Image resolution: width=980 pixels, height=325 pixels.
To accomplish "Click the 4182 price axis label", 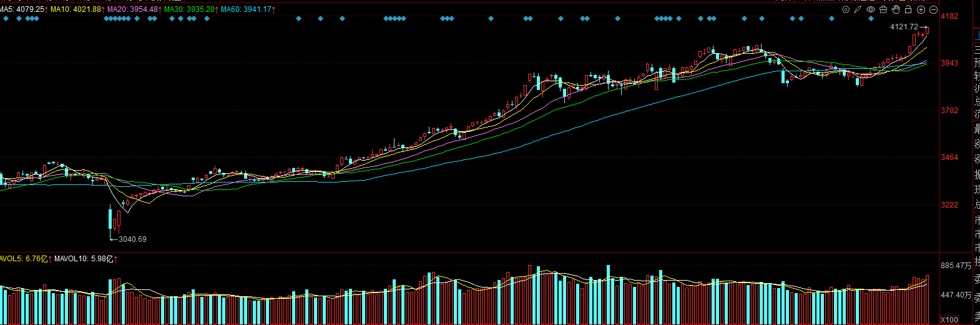I will (x=949, y=16).
